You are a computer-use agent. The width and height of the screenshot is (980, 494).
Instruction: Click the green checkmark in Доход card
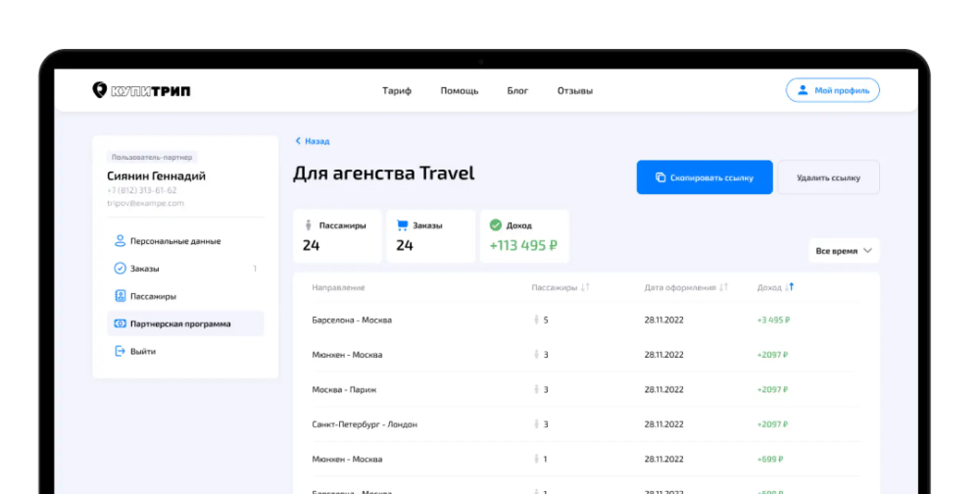coord(496,225)
